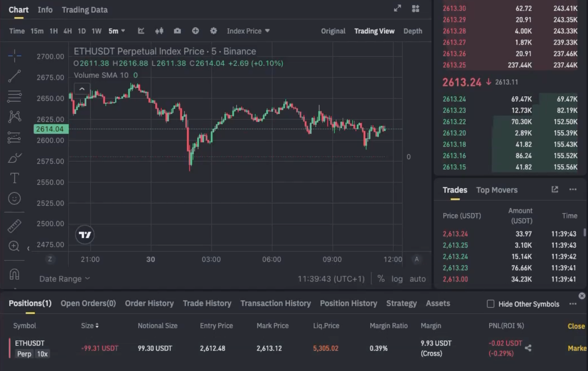This screenshot has height=371, width=588.
Task: Select the text annotation tool
Action: pyautogui.click(x=14, y=178)
